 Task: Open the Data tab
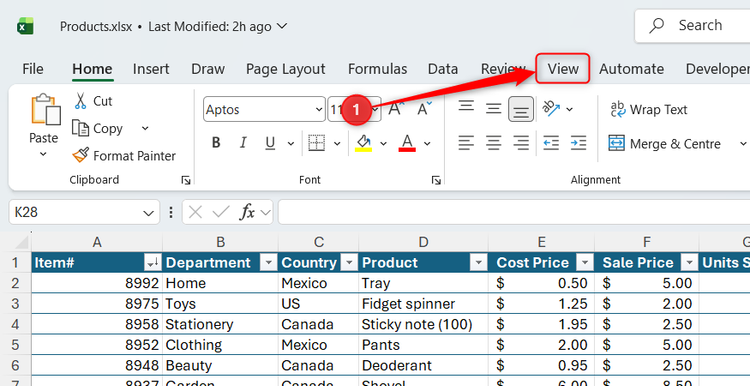click(443, 69)
